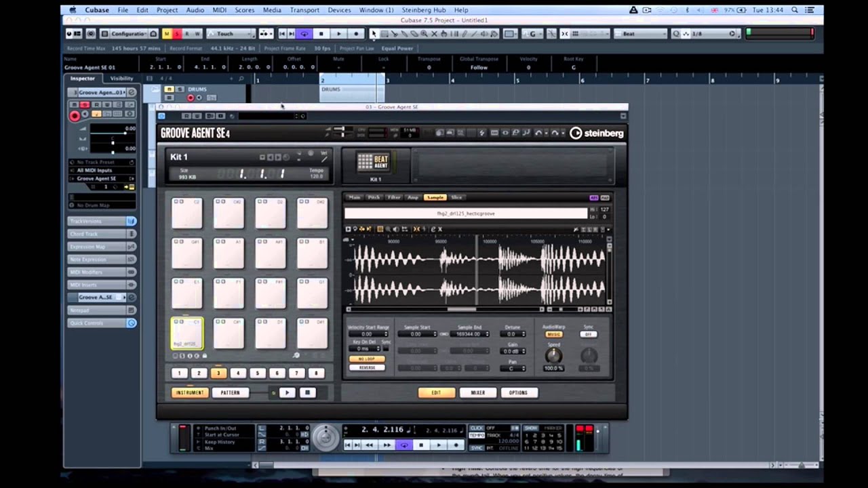Click the Beat Agent kit slot icon

pos(374,163)
